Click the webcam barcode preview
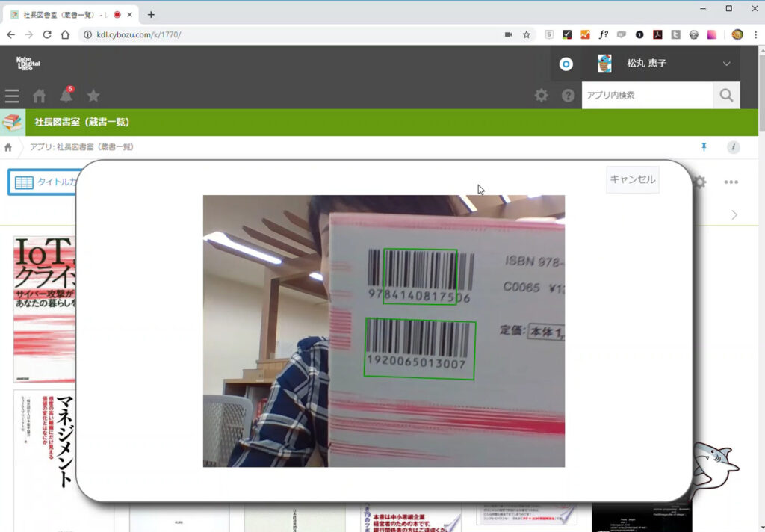Screen dimensions: 765x532 [x=384, y=331]
